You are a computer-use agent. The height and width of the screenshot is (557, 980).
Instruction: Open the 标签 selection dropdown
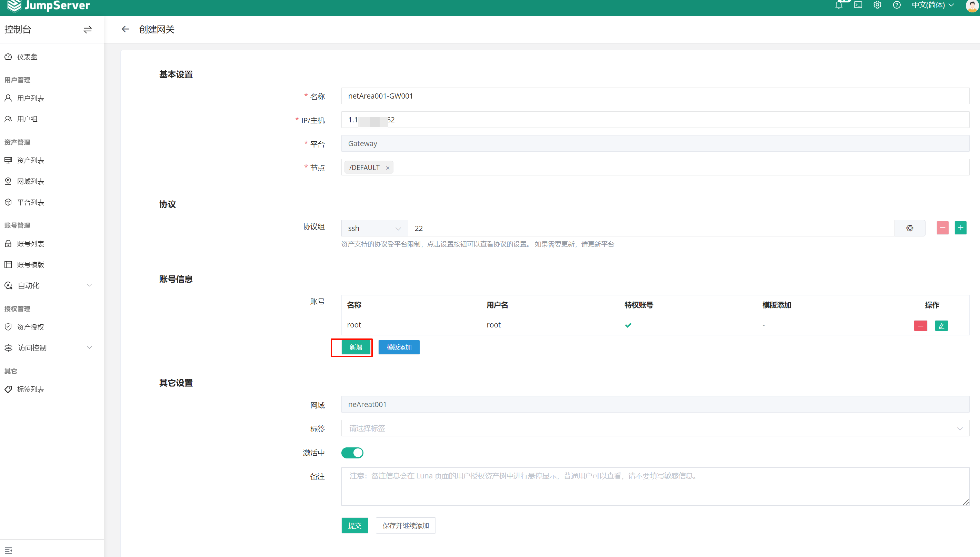pyautogui.click(x=655, y=428)
